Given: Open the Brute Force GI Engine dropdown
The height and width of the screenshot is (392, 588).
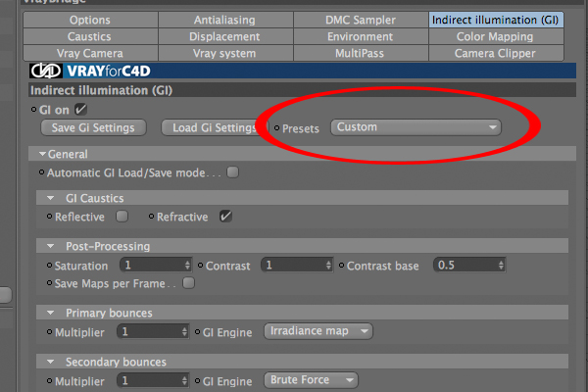Looking at the screenshot, I should pos(311,380).
